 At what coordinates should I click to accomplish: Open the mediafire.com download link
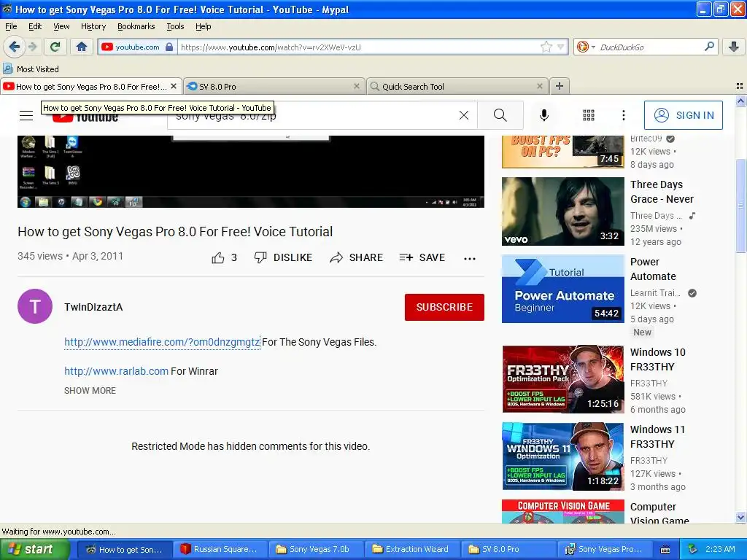pyautogui.click(x=162, y=342)
